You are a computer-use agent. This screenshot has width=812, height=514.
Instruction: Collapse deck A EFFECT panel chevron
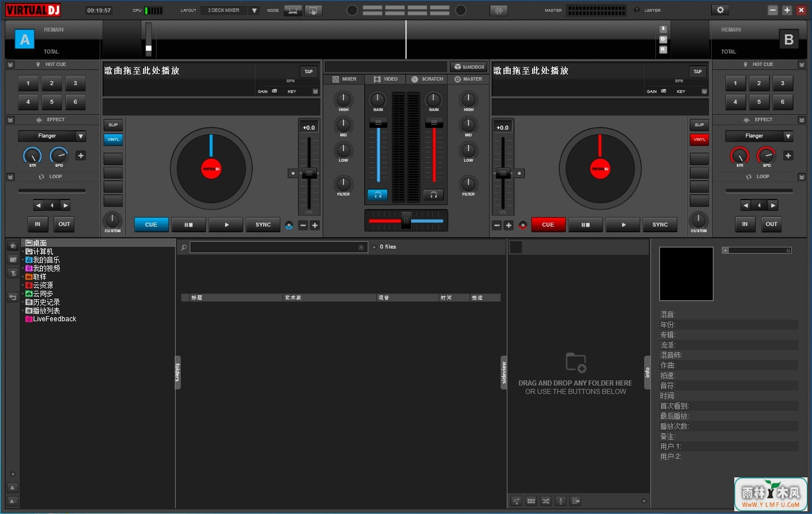tap(10, 120)
